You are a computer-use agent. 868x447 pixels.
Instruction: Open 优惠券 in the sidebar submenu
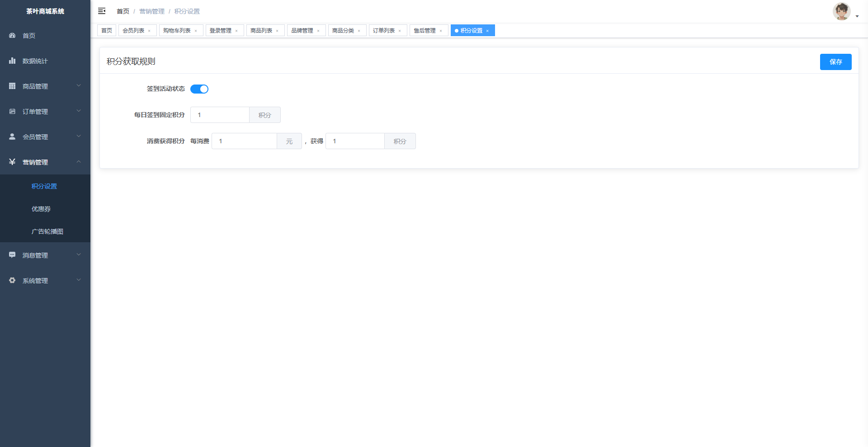(x=41, y=209)
